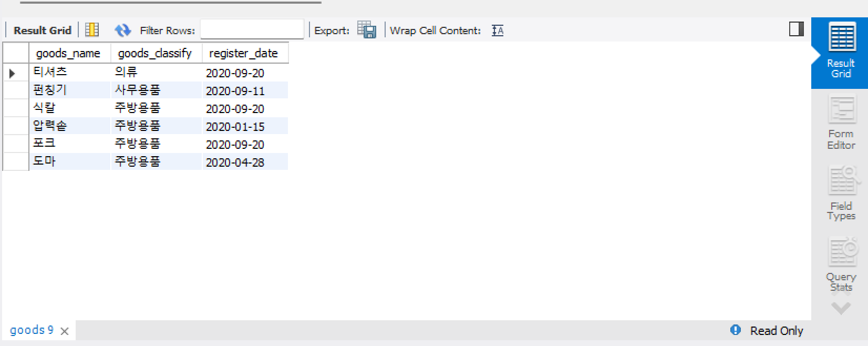Image resolution: width=868 pixels, height=346 pixels.
Task: Click the top-left select-all grid corner
Action: [16, 53]
